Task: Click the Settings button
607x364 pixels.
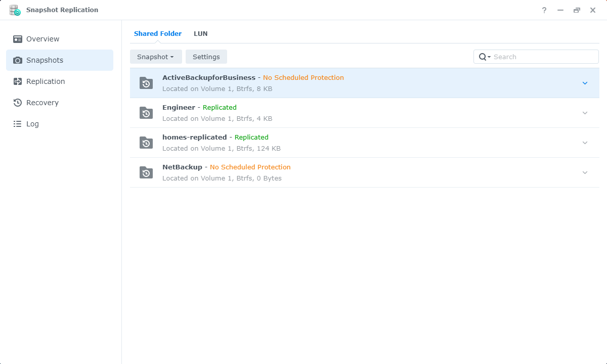Action: 206,57
